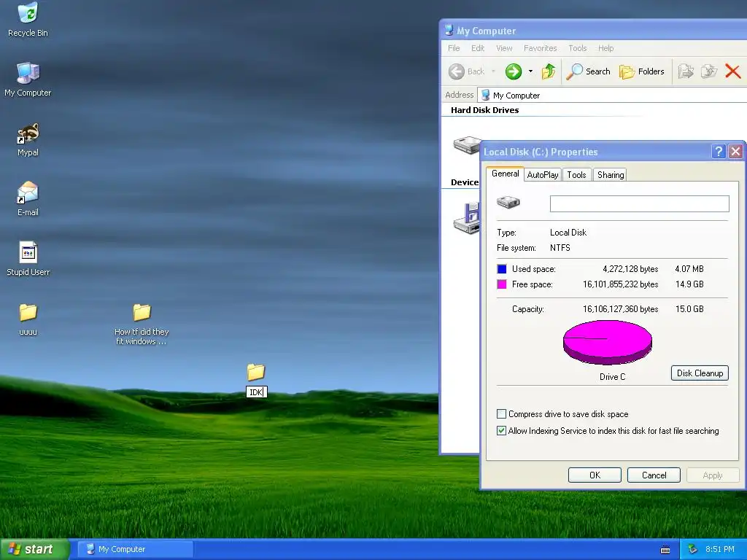Click OK in the Properties dialog
The width and height of the screenshot is (747, 560).
[595, 475]
